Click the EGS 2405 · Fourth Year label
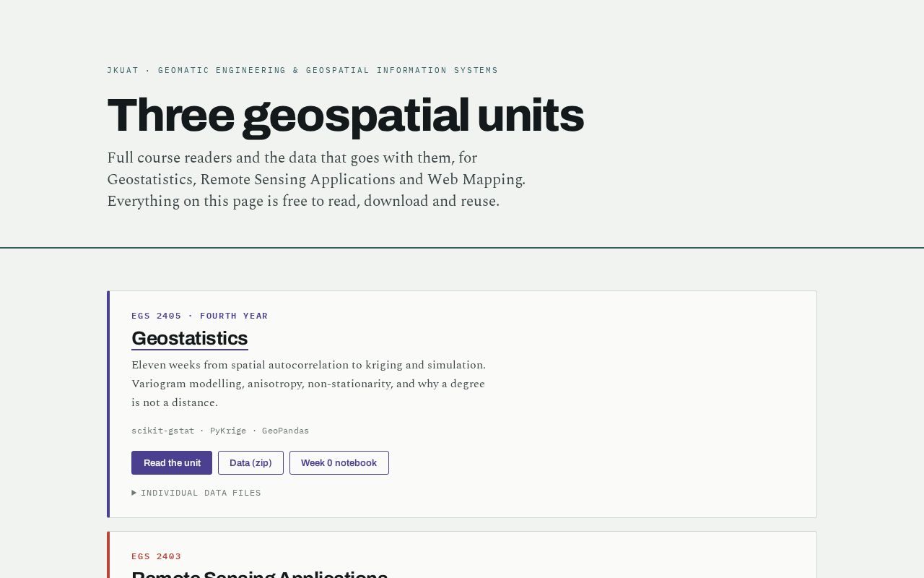This screenshot has width=924, height=578. (200, 316)
